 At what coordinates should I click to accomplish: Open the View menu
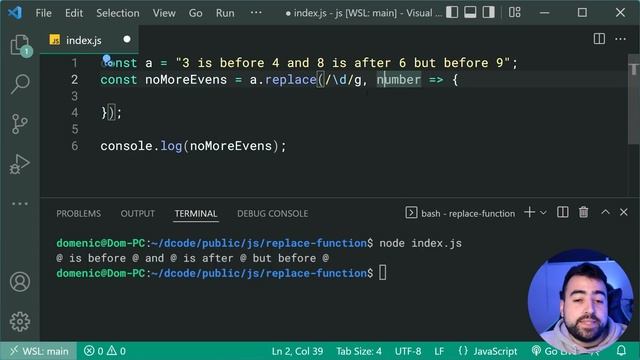(164, 13)
